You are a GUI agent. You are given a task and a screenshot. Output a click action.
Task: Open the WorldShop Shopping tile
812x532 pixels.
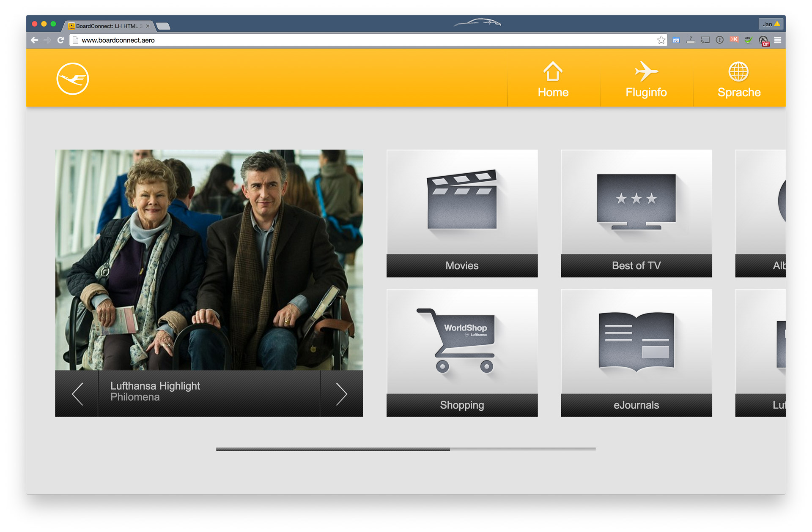pyautogui.click(x=462, y=353)
